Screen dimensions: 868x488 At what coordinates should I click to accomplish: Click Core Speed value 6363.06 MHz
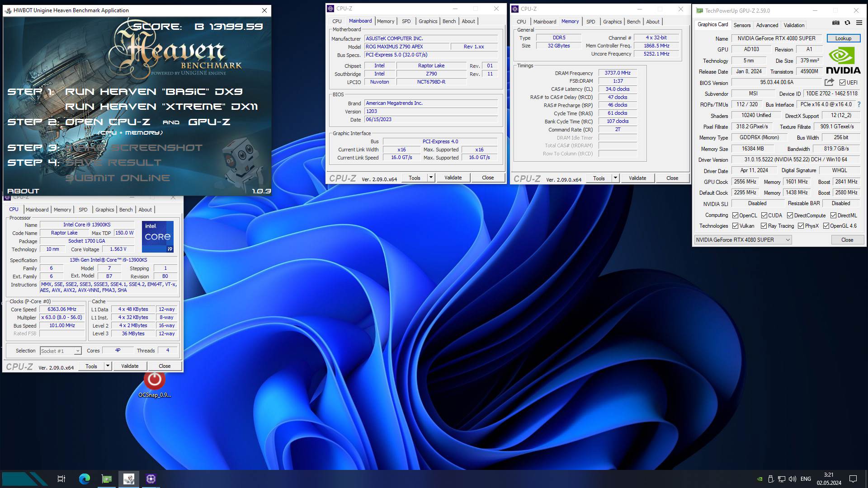(x=62, y=310)
